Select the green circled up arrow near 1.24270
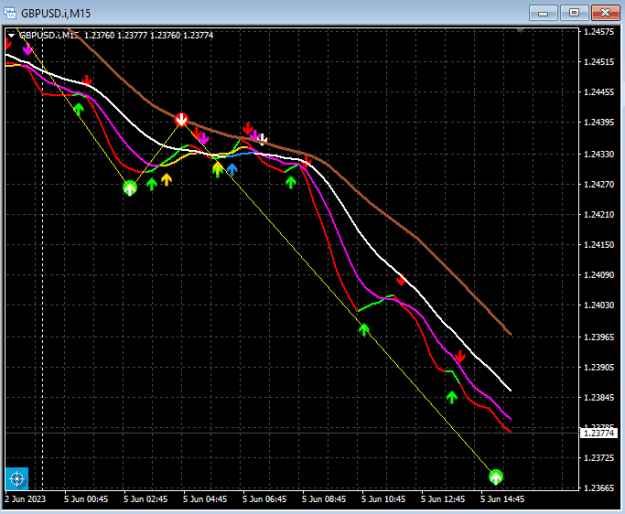The image size is (625, 514). pyautogui.click(x=130, y=188)
